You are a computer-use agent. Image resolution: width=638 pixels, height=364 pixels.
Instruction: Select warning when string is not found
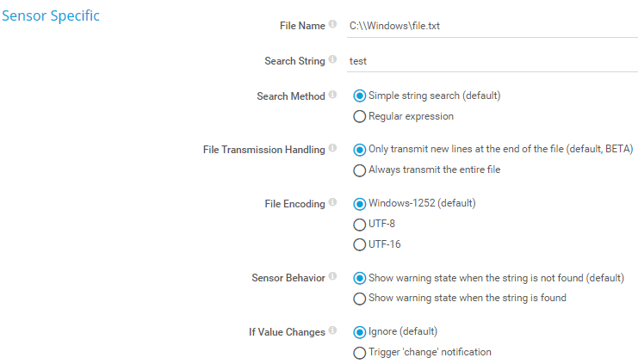360,278
